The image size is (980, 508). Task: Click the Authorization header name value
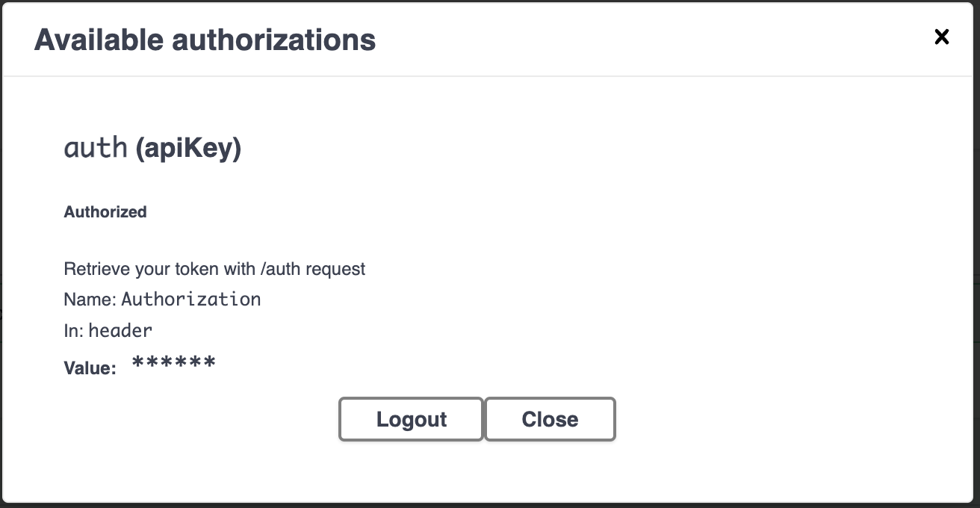tap(191, 300)
